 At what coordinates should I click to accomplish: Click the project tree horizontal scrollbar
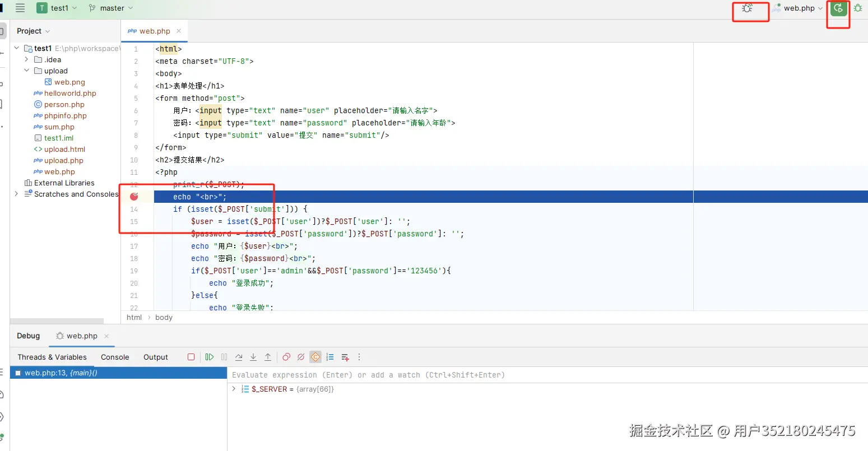57,321
